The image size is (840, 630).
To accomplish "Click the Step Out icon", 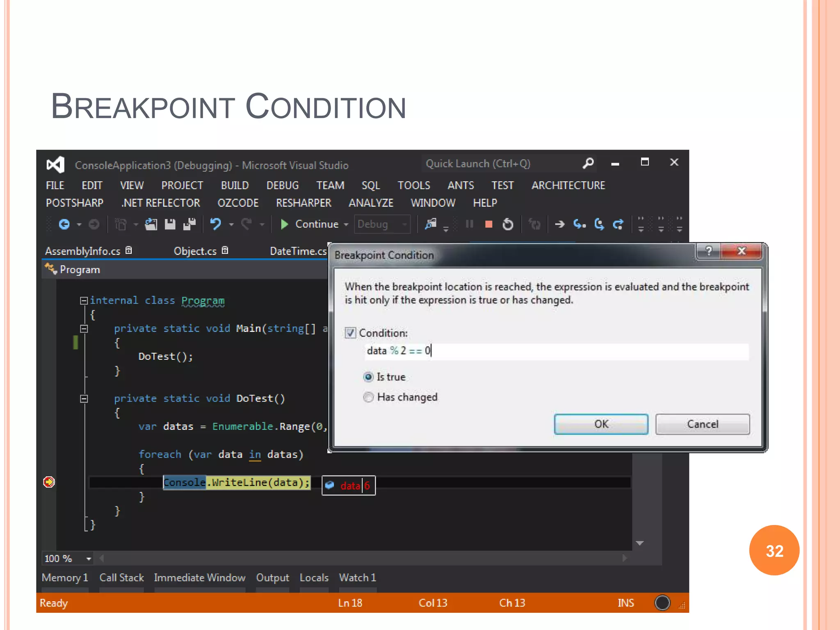I will click(x=618, y=224).
